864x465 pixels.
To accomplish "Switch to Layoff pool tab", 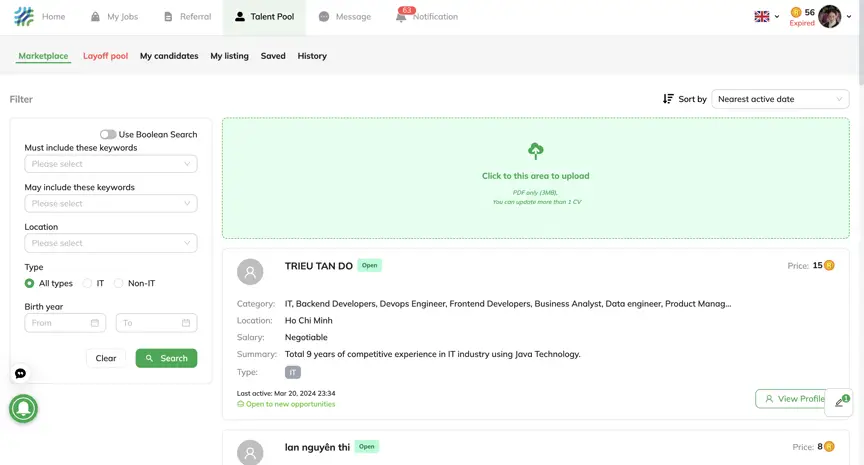I will [x=105, y=56].
